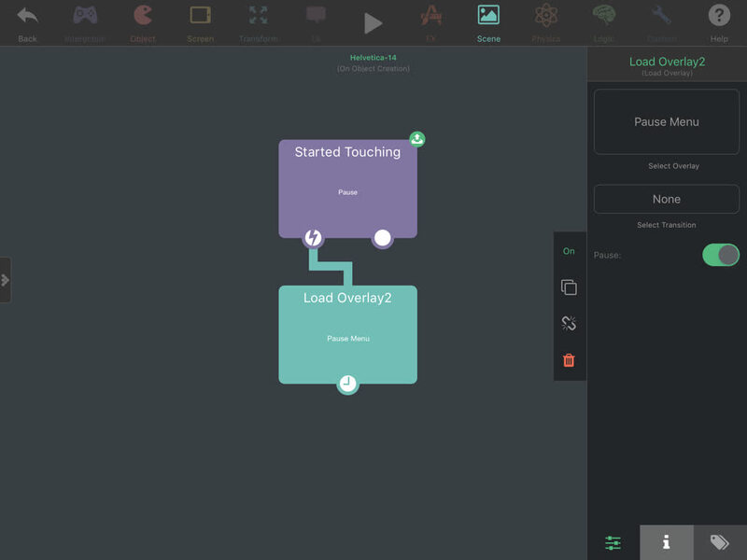Open the None transition selector
747x560 pixels.
pyautogui.click(x=667, y=199)
